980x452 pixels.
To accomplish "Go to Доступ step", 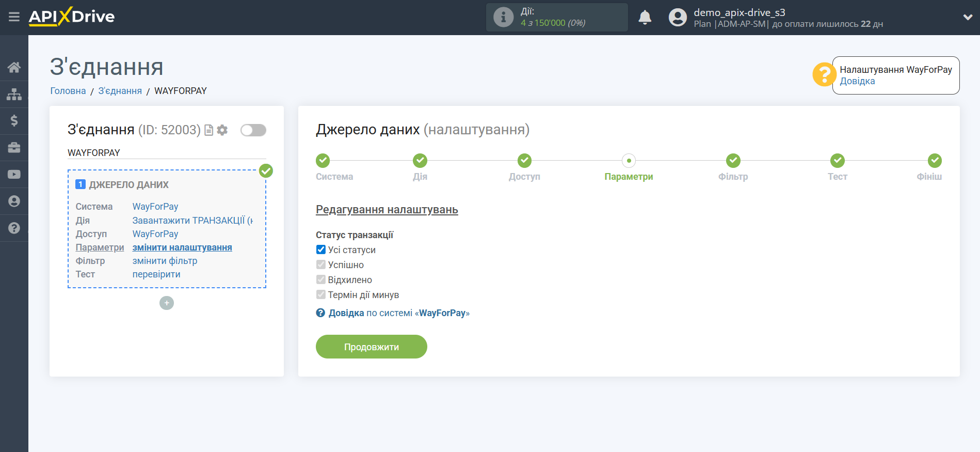I will click(x=524, y=161).
